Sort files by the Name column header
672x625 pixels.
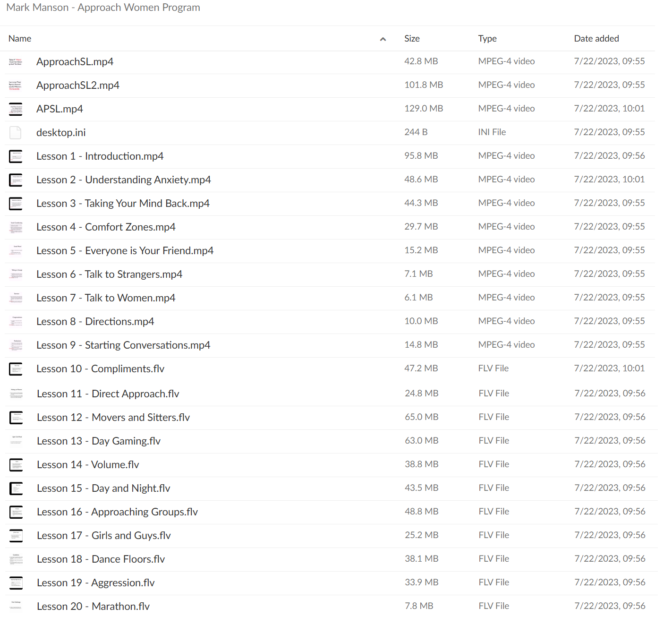[x=20, y=39]
